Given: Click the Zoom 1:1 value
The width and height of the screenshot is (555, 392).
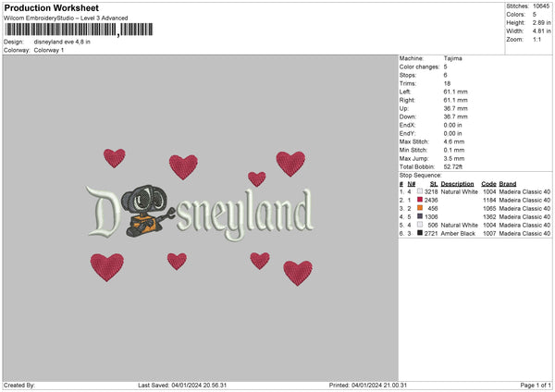Looking at the screenshot, I should tap(536, 39).
